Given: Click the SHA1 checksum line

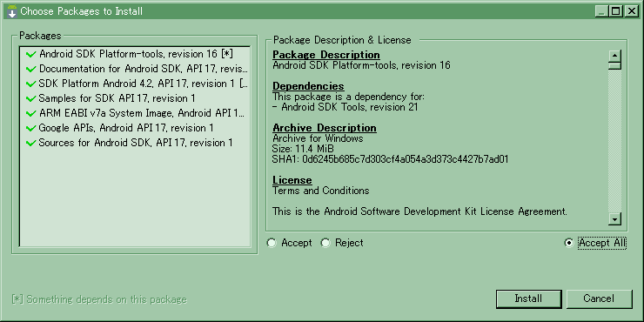Looking at the screenshot, I should tap(390, 159).
